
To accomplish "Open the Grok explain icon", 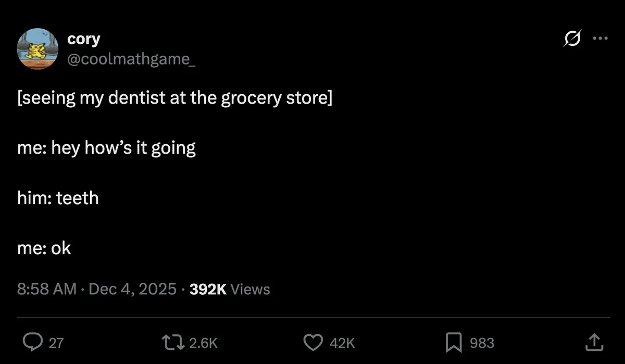I will coord(573,40).
